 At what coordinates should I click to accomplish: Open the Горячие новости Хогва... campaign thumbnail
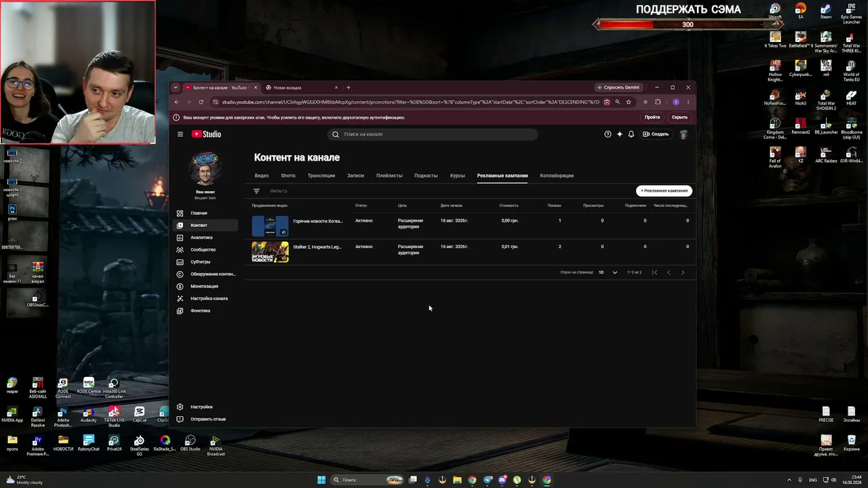click(x=270, y=226)
